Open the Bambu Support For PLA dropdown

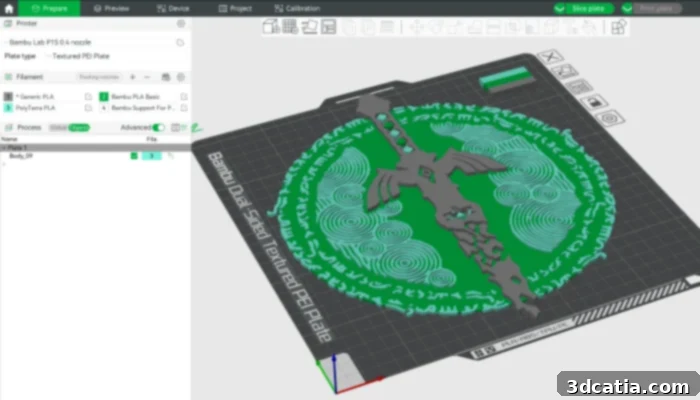tap(144, 108)
